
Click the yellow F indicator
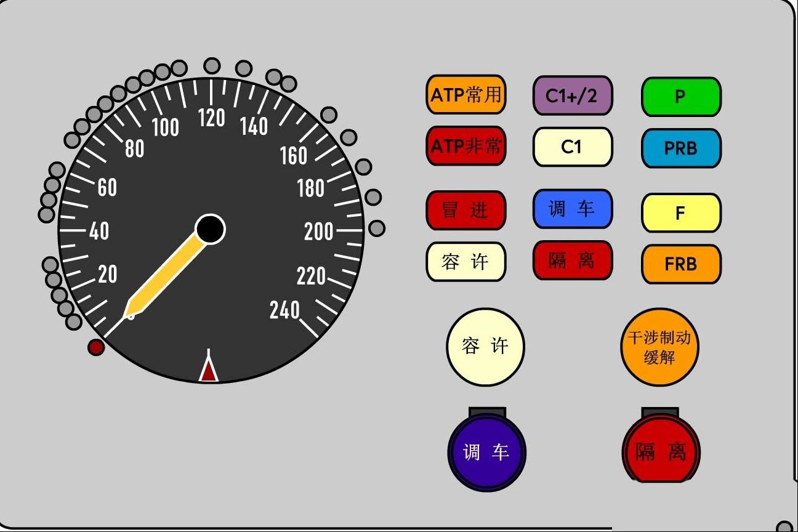tap(681, 213)
